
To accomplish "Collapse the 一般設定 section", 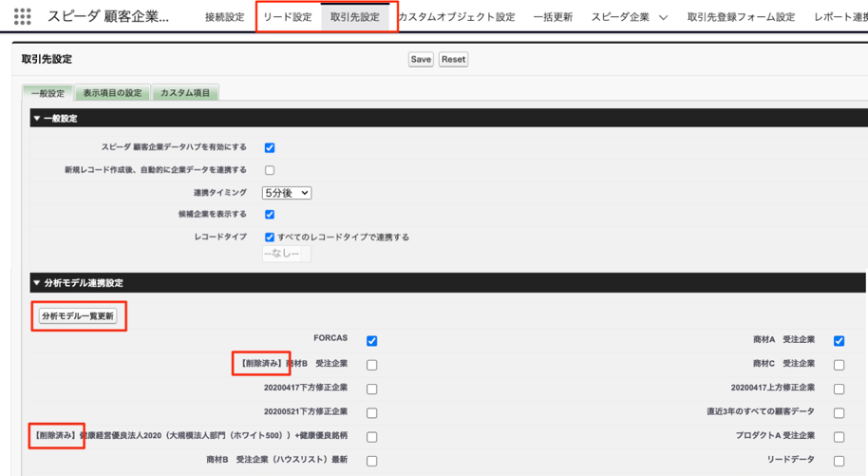I will [x=37, y=118].
